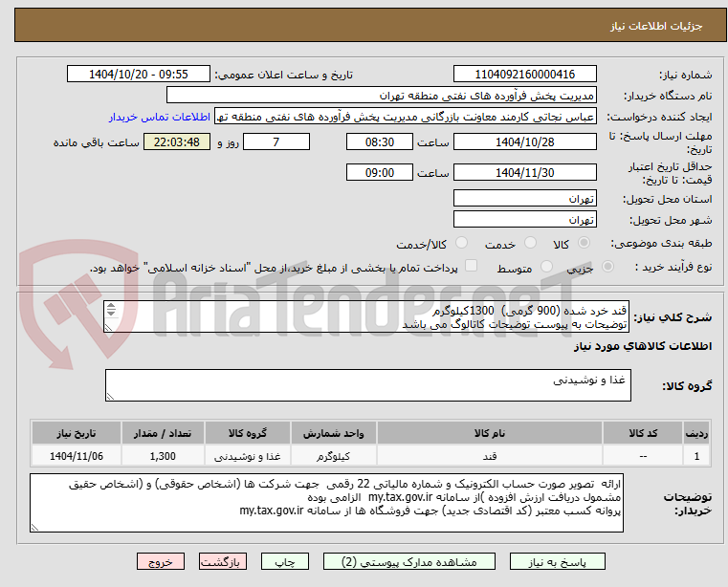Select the 'خدمت' radio button

point(530,243)
